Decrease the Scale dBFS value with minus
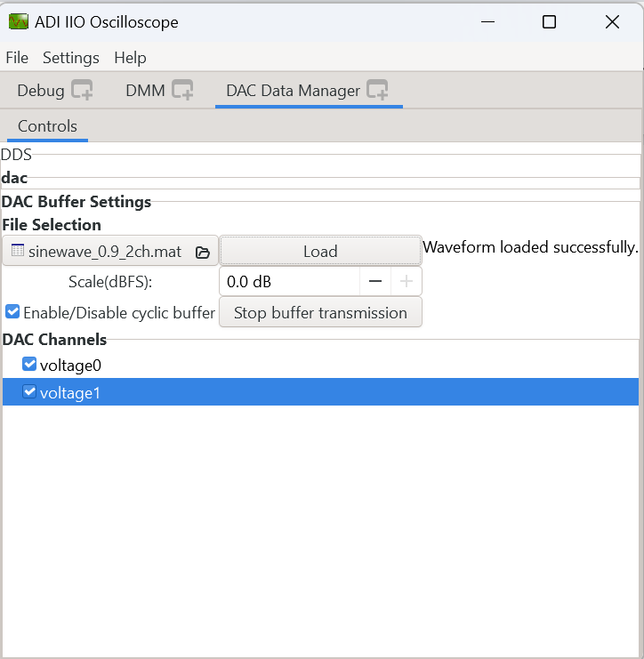Screen dimensions: 644x659 click(375, 282)
